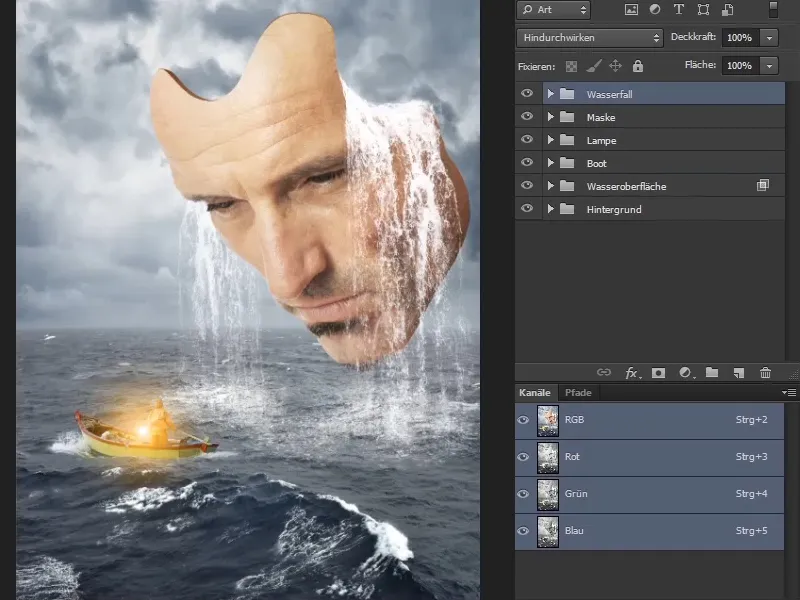Click the link layers chain icon
The image size is (800, 600).
(604, 373)
